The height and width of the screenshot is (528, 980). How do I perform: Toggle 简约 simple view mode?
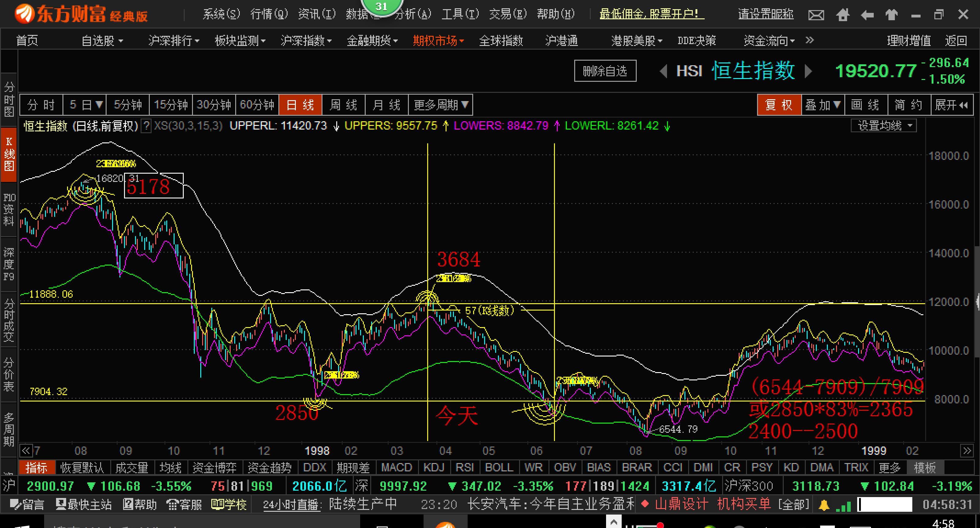click(909, 105)
